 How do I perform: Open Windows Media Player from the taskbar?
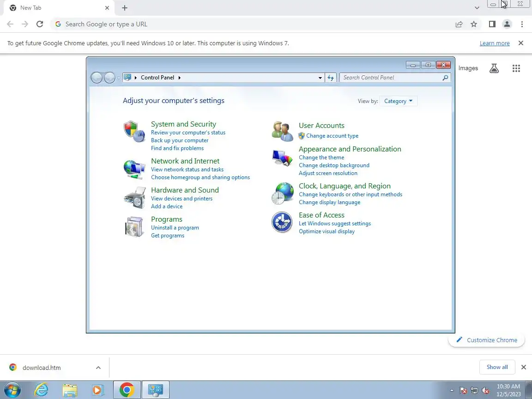point(98,390)
